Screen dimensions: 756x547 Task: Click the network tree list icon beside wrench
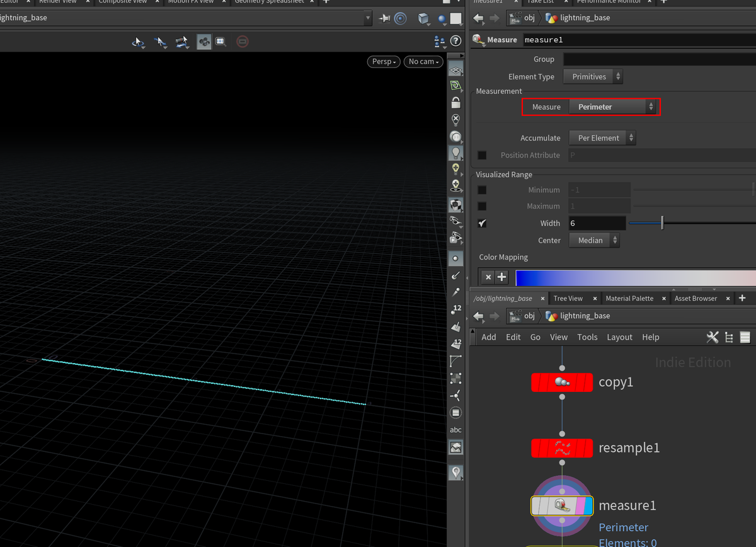point(730,337)
